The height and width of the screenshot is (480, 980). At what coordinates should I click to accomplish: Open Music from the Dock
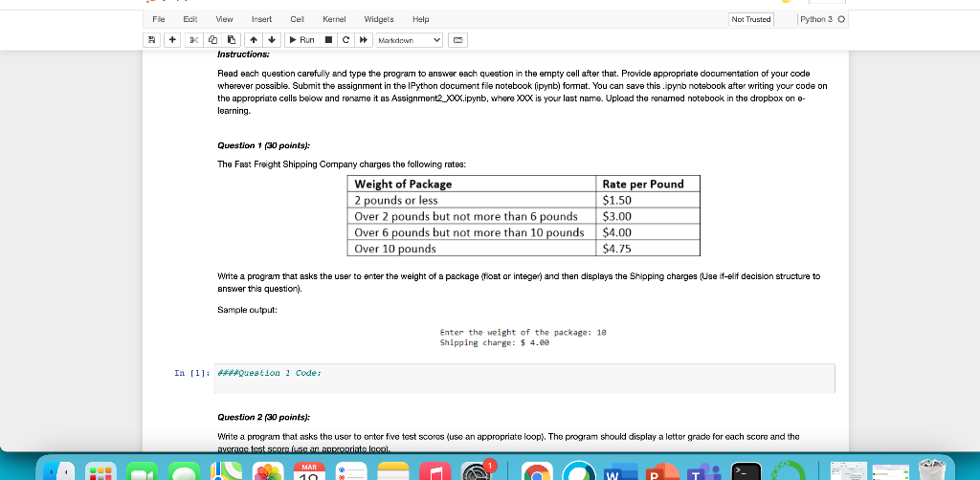tap(435, 470)
